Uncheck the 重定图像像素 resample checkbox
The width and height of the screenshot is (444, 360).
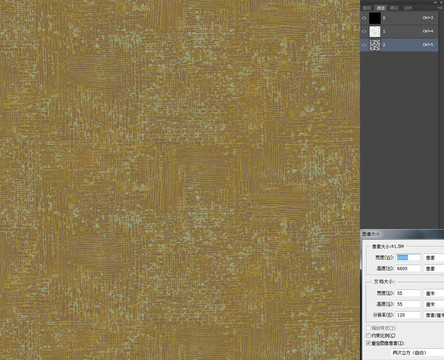pyautogui.click(x=368, y=343)
